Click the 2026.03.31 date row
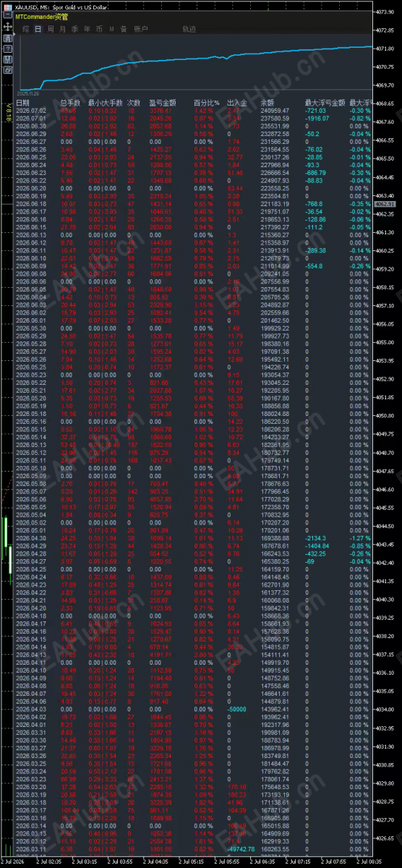The image size is (402, 868). pos(31,731)
